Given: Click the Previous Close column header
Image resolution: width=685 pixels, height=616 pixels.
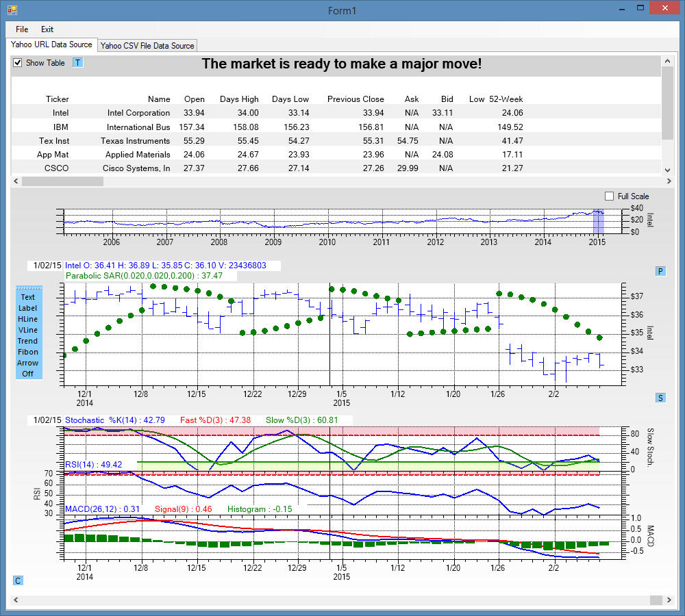Looking at the screenshot, I should click(x=356, y=99).
